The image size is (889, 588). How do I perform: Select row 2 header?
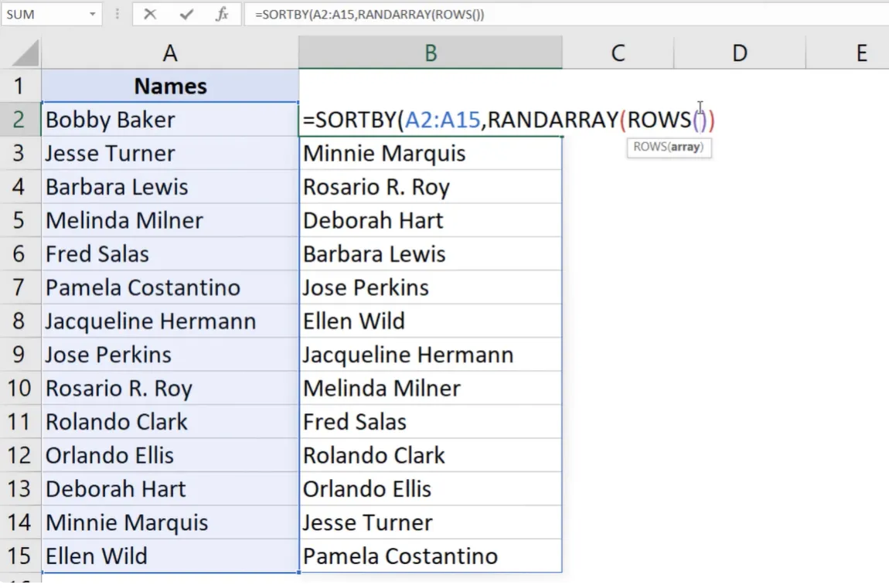click(19, 120)
